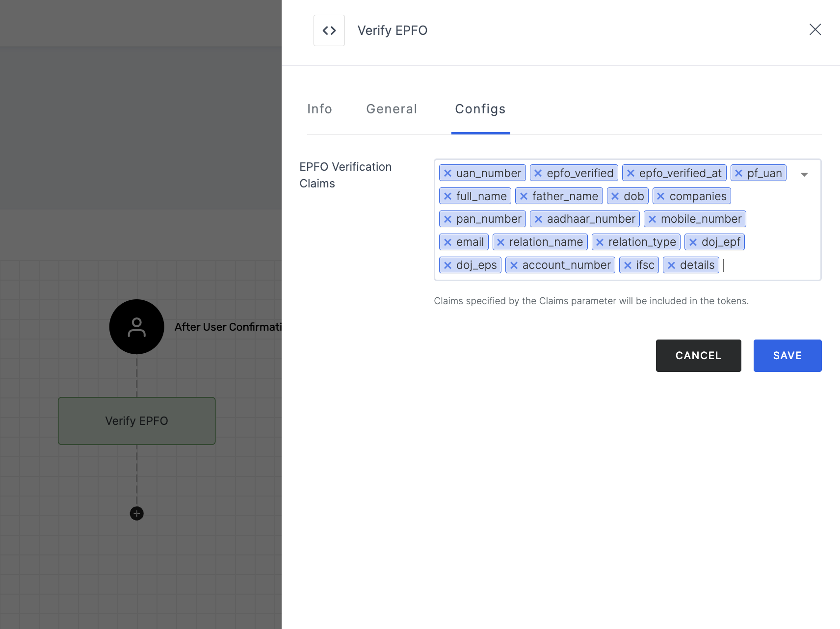Click the After User Confirmation label
Screen dimensions: 840x629
pyautogui.click(x=228, y=327)
